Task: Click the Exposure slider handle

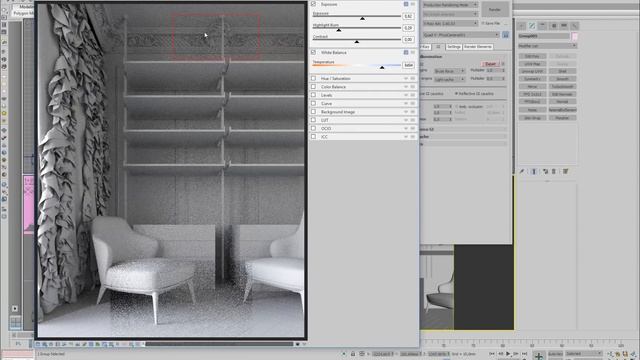Action: [x=362, y=18]
